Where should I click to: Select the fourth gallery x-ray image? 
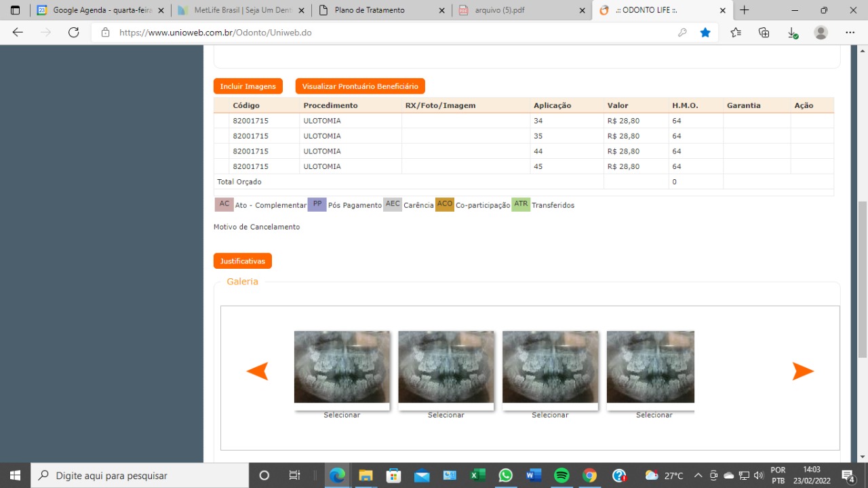coord(650,367)
